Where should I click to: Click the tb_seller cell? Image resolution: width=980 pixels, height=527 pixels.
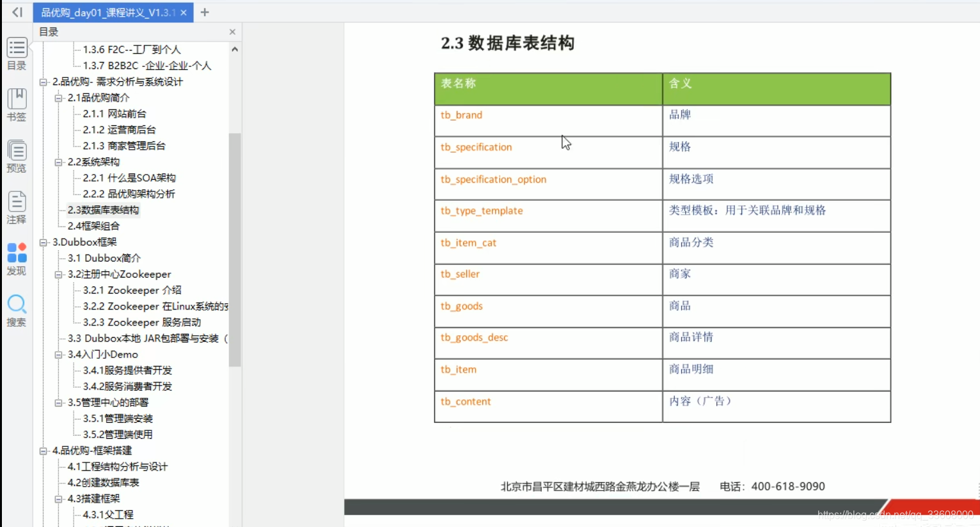coord(548,280)
